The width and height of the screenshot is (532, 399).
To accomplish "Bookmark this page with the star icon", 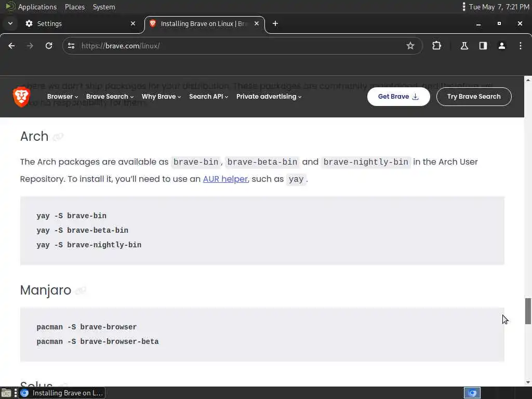I will point(410,46).
